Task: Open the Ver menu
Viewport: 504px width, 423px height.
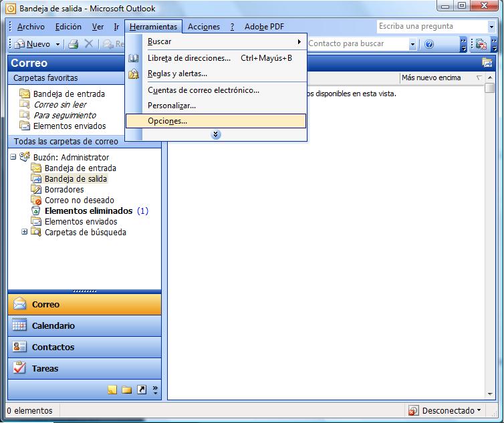Action: [x=98, y=27]
